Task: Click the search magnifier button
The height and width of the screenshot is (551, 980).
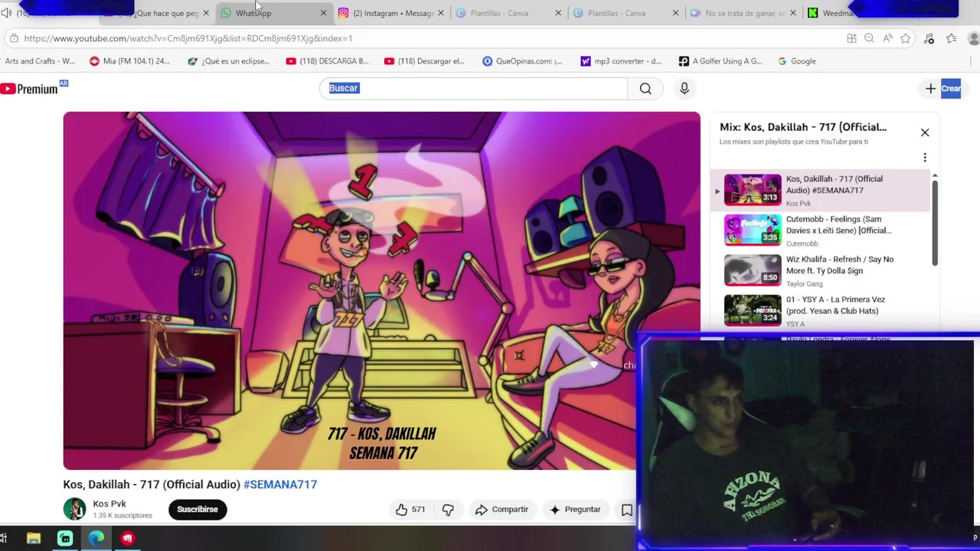Action: coord(645,89)
